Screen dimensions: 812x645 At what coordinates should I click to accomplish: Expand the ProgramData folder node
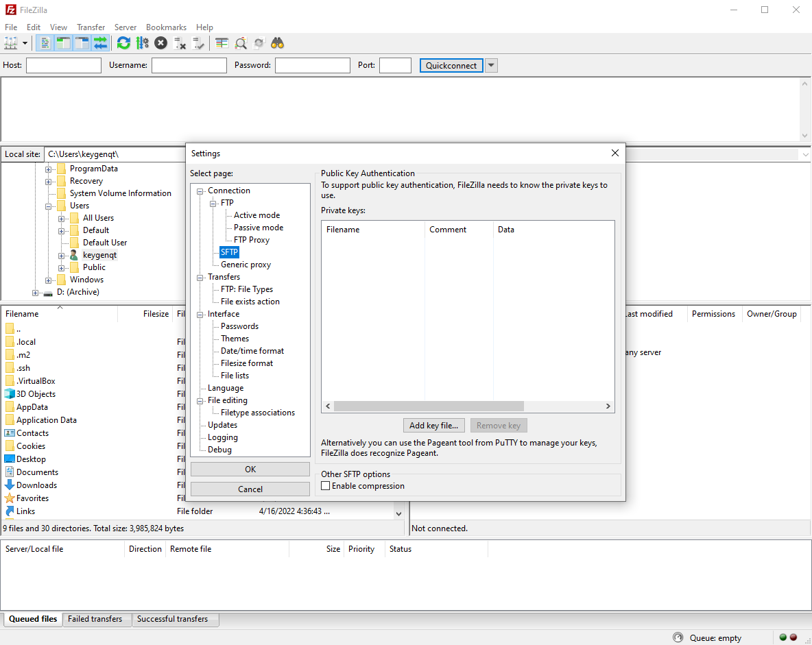[x=48, y=169]
